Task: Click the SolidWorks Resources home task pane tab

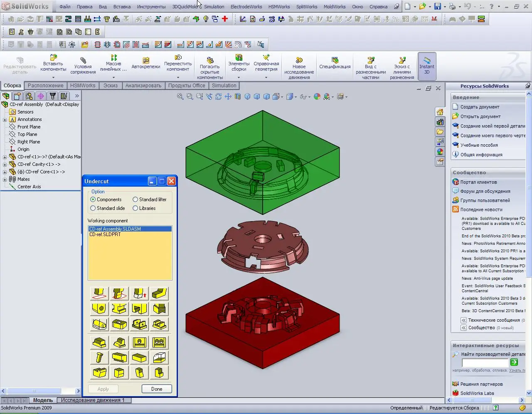Action: tap(440, 112)
